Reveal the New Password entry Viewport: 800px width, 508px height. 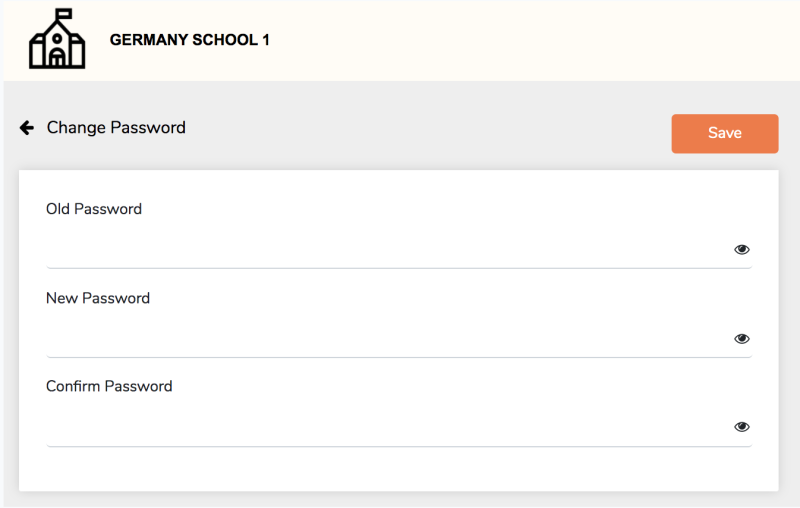[741, 339]
